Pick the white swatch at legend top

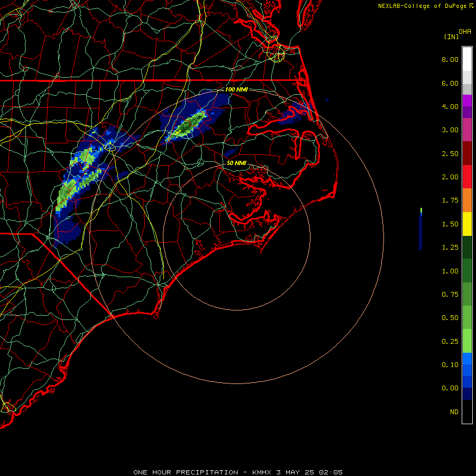point(467,59)
